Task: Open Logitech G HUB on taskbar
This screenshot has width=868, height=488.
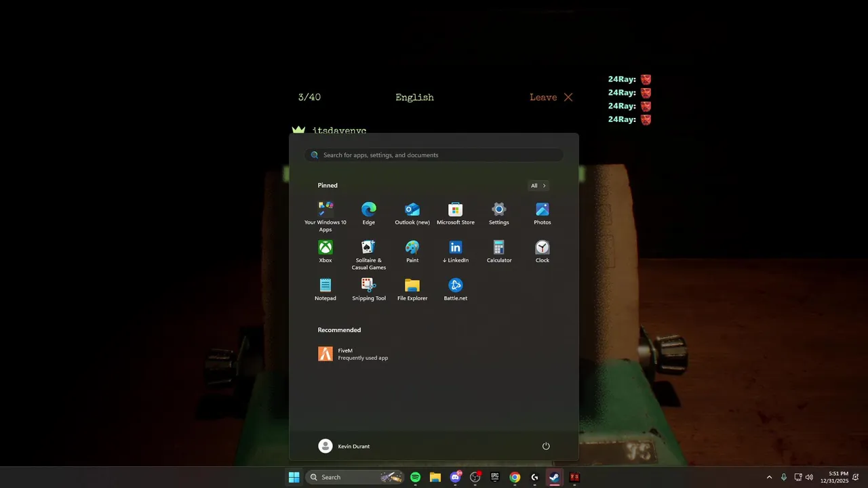Action: [x=534, y=477]
